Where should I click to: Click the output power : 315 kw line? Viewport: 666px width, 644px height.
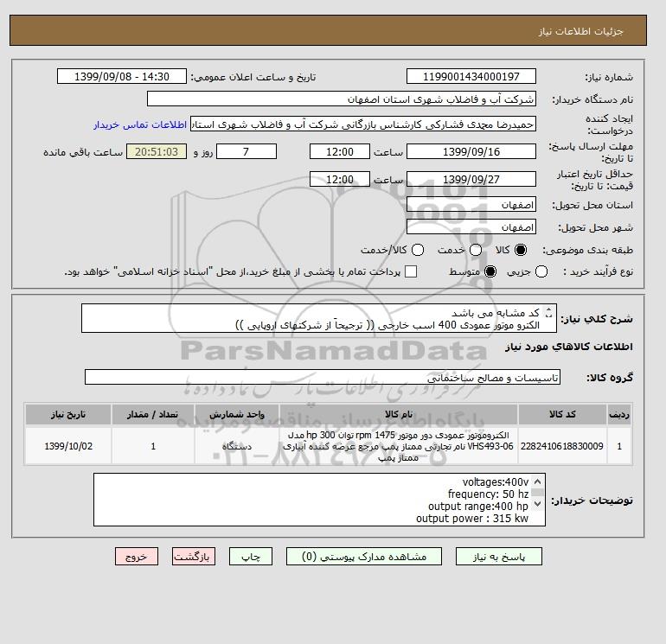click(472, 519)
